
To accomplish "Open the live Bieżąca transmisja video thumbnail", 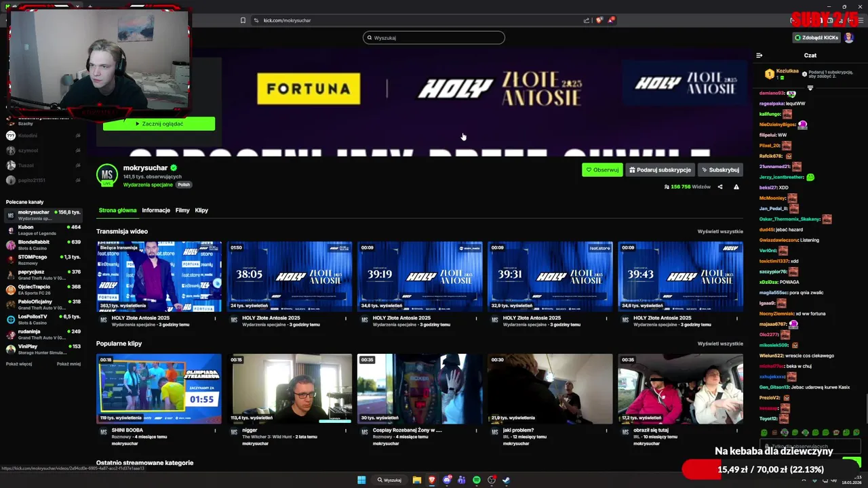I will point(159,277).
